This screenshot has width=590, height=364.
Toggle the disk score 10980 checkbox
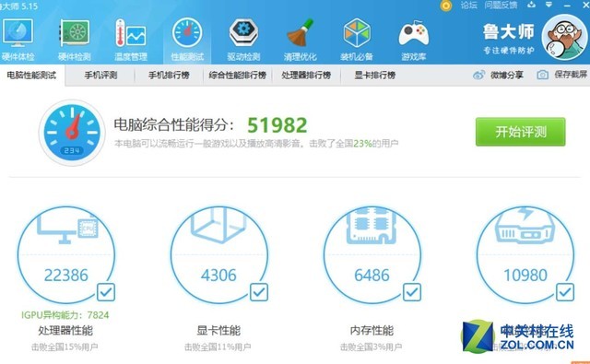[565, 292]
